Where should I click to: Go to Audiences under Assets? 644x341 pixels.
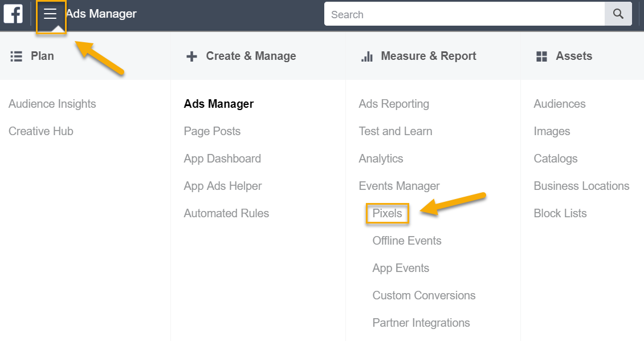560,104
